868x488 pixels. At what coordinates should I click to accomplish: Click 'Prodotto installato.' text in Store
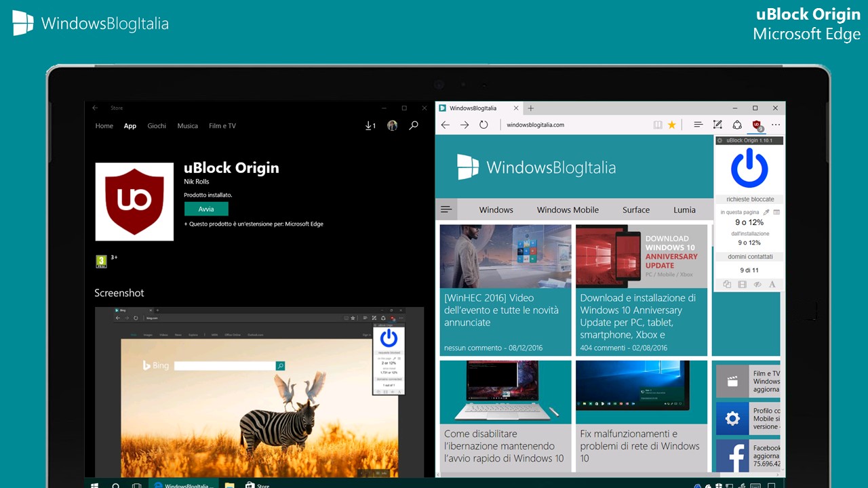(x=208, y=195)
